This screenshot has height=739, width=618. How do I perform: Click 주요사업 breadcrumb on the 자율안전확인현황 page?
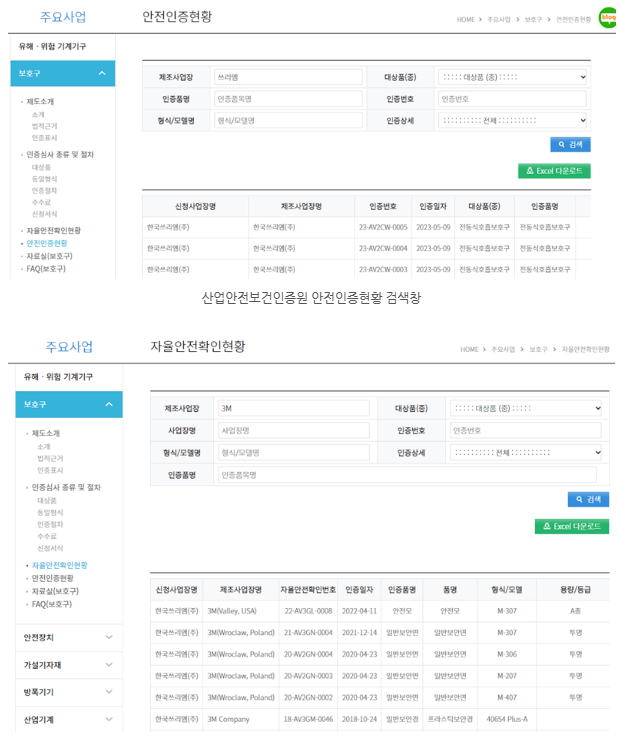coord(503,349)
